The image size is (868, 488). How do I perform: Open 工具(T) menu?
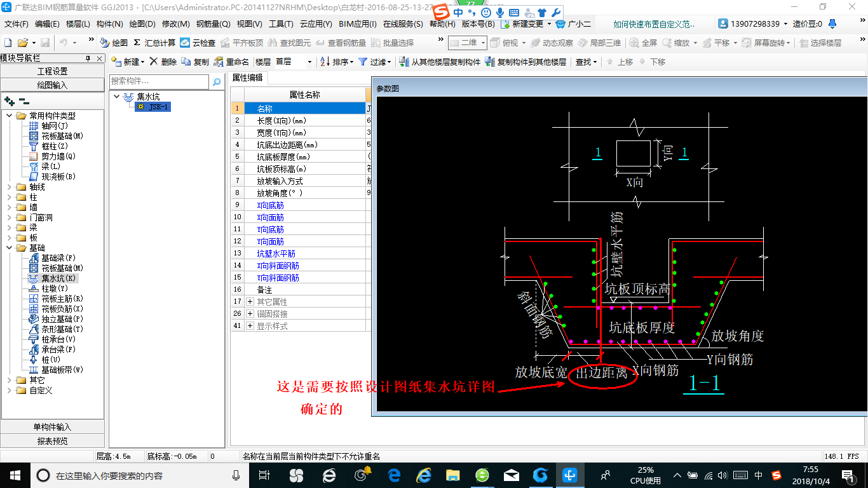point(281,24)
